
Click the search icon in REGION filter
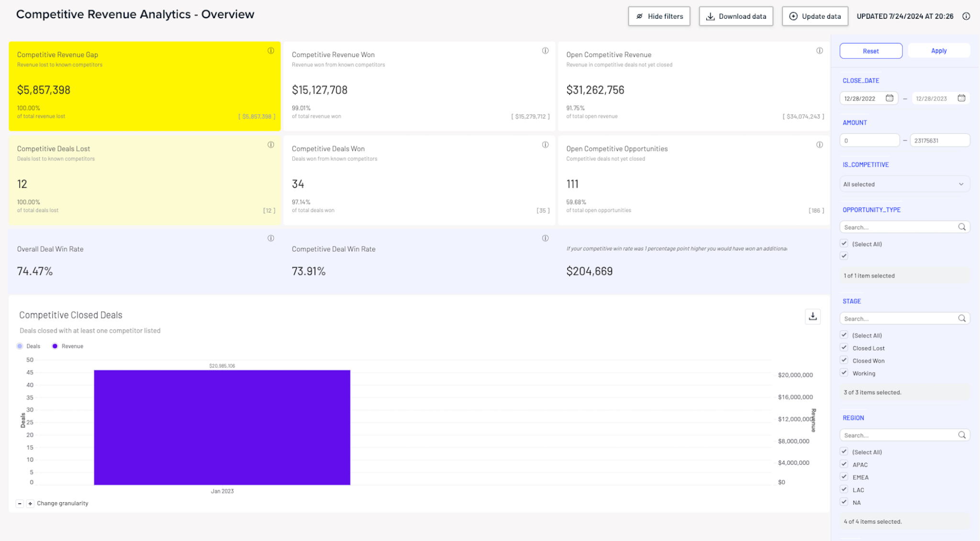[x=962, y=435]
